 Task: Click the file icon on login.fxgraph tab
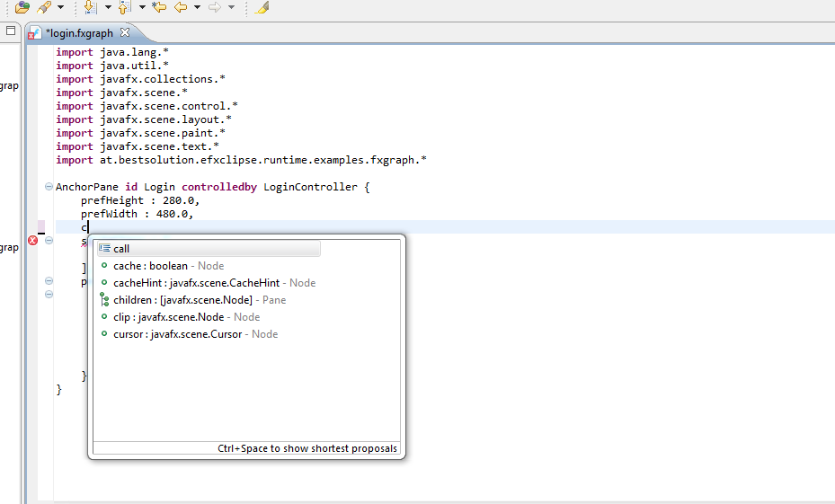click(34, 33)
